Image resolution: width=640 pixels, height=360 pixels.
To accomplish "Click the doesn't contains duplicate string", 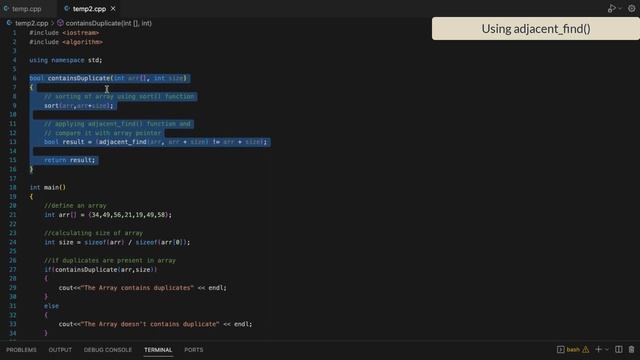I will tap(150, 324).
